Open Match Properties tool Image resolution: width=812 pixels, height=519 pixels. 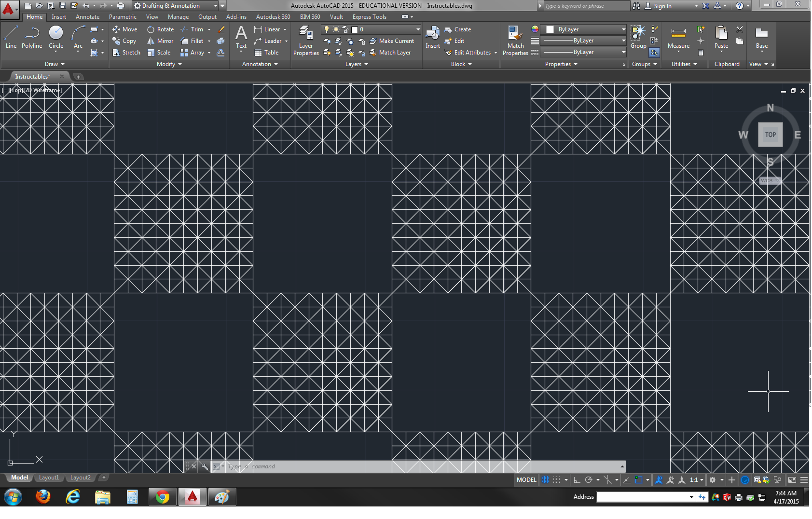tap(515, 41)
